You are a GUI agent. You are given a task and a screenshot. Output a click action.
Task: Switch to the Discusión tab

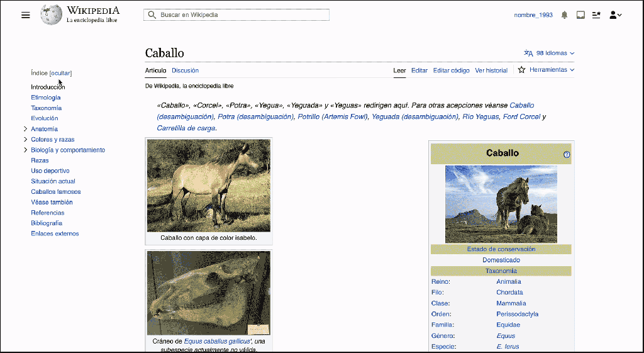(186, 70)
